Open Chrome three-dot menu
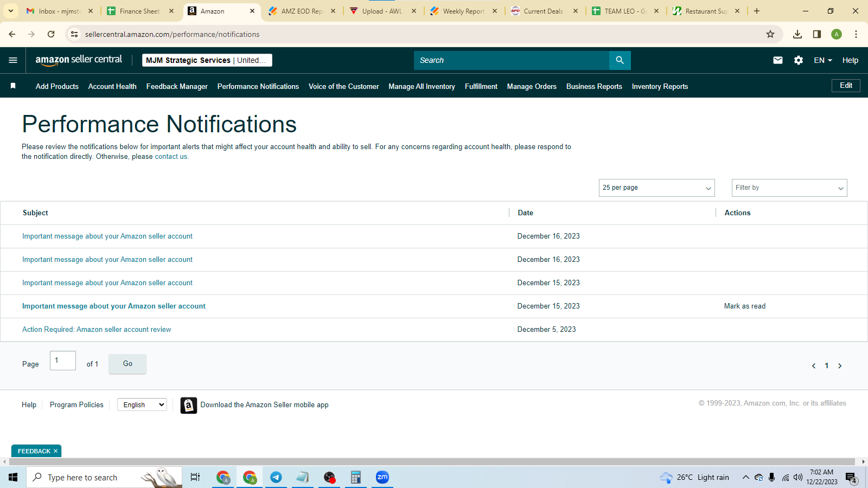 pyautogui.click(x=856, y=34)
